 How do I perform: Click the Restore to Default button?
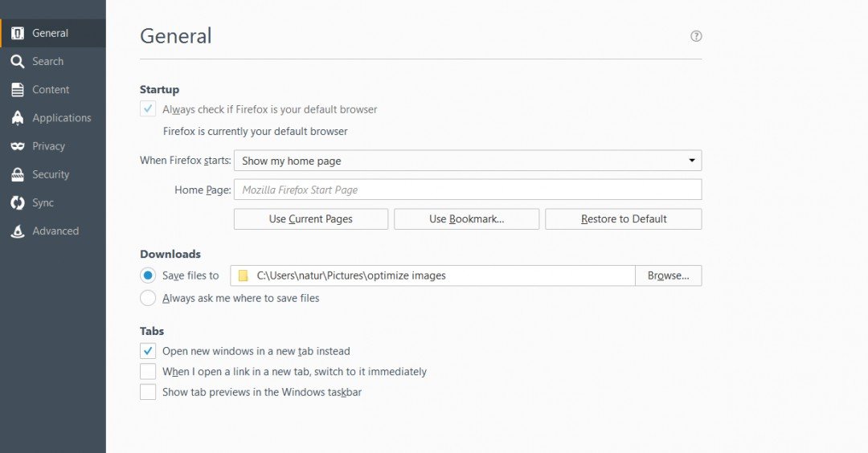click(624, 219)
